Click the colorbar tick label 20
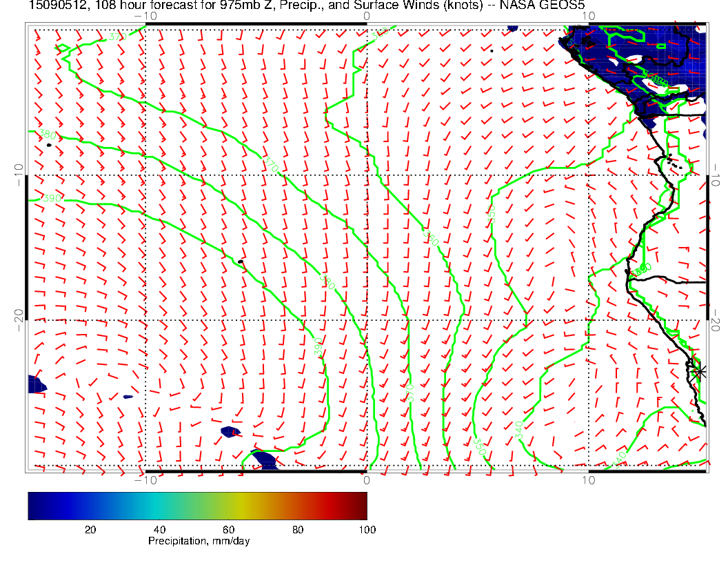This screenshot has width=728, height=563. pos(90,529)
